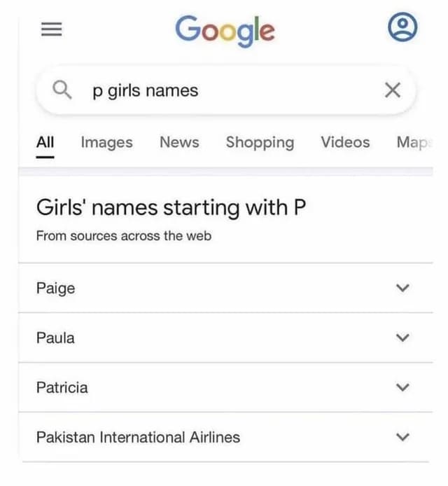Expand Pakistan International Airlines chevron
The image size is (448, 486).
click(x=402, y=437)
